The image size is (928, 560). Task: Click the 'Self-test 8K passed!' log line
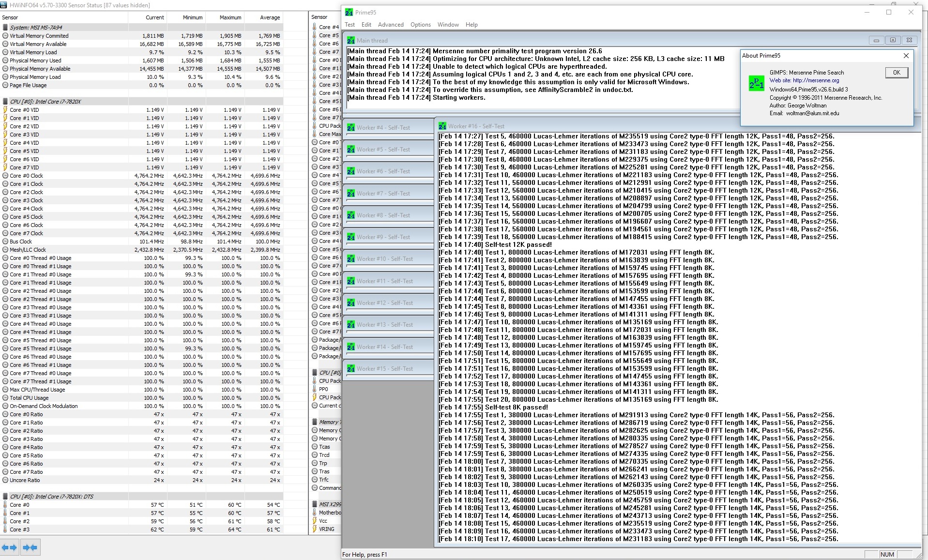(493, 407)
